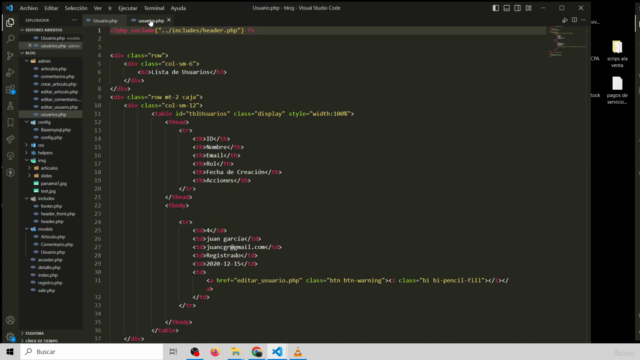Open the Manage gear icon
The width and height of the screenshot is (640, 360).
pos(10,337)
